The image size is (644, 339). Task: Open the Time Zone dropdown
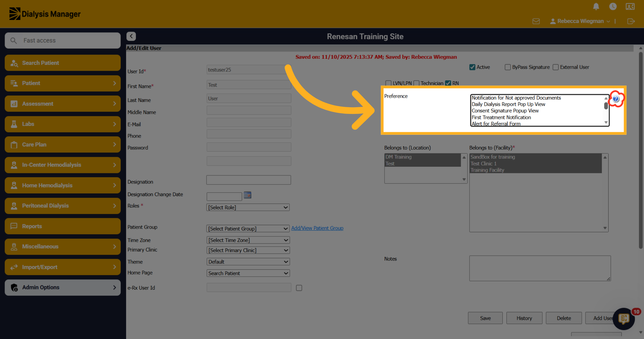click(248, 240)
